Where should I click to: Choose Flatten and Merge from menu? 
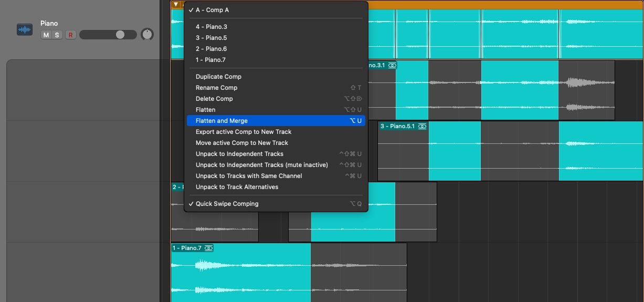[x=221, y=121]
